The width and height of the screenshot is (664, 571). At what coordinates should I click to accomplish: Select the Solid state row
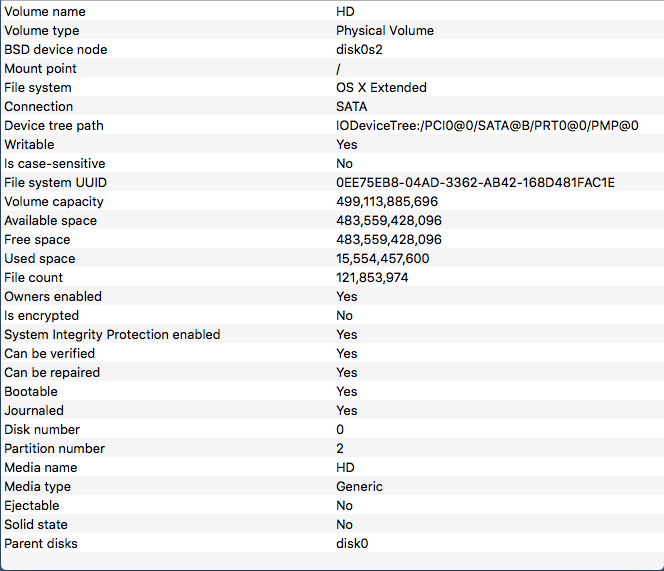(332, 524)
